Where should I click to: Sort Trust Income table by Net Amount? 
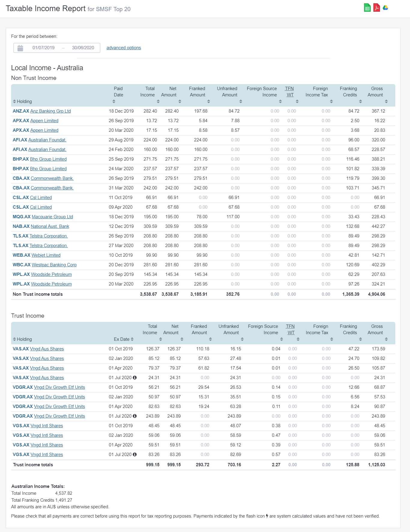tap(182, 339)
